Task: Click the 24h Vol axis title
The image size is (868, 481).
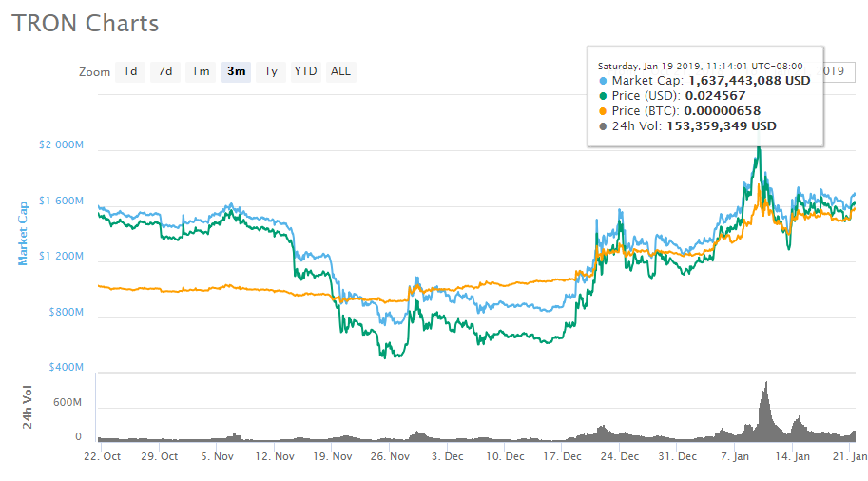Action: [x=28, y=408]
